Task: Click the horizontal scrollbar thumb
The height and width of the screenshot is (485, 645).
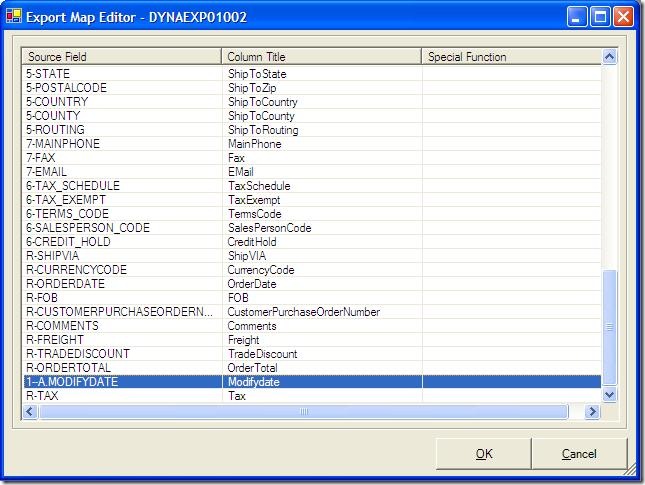Action: [x=304, y=411]
